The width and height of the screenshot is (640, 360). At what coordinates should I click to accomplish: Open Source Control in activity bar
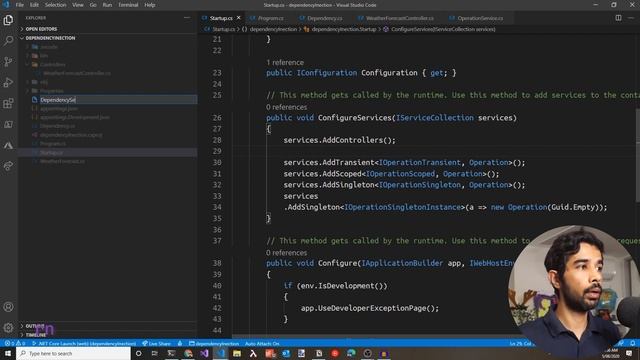pos(8,61)
